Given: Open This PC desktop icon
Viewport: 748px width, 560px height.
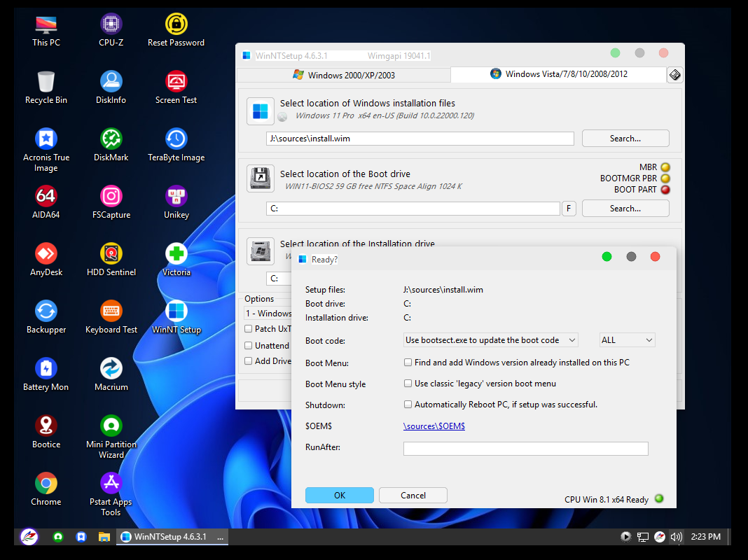Looking at the screenshot, I should tap(46, 31).
